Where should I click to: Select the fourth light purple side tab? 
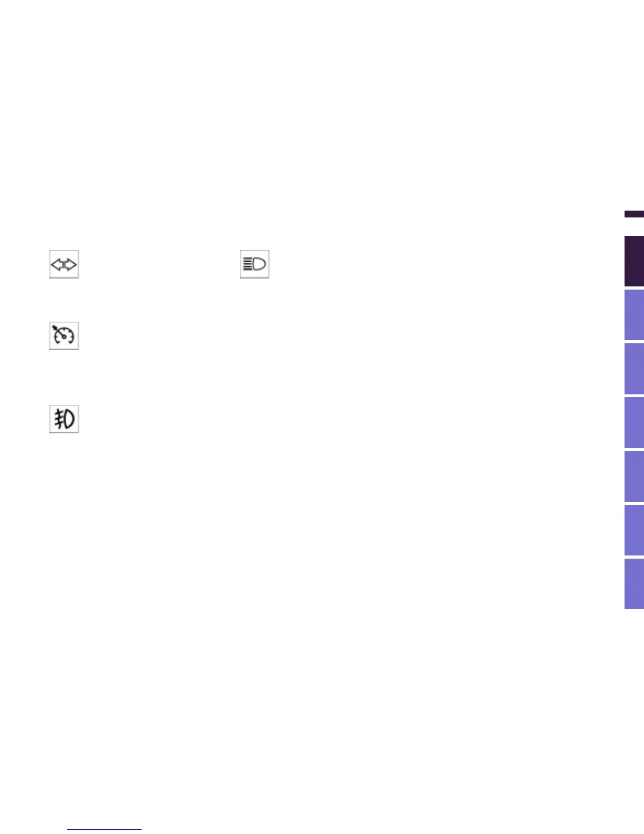point(634,476)
